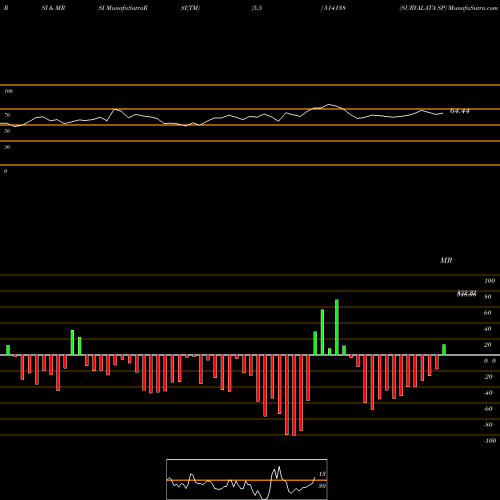Viewport: 500px width, 500px height.
Task: Select the tallest green MR histogram bar
Action: point(337,327)
